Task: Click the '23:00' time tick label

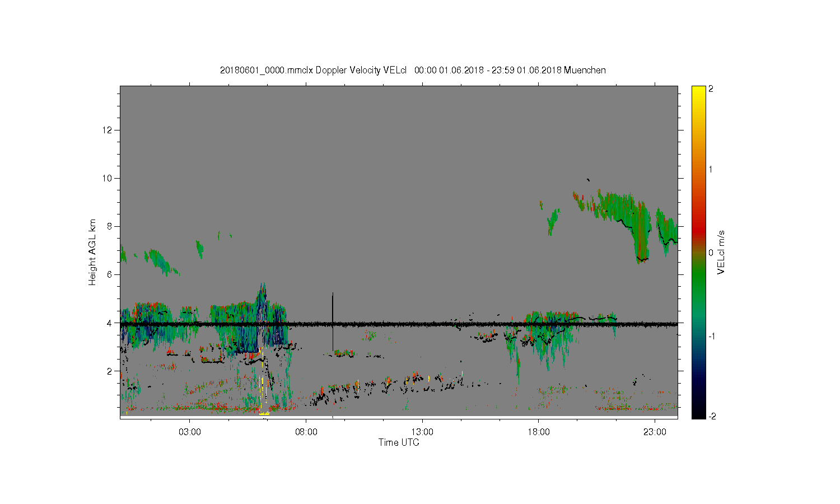Action: pos(655,432)
